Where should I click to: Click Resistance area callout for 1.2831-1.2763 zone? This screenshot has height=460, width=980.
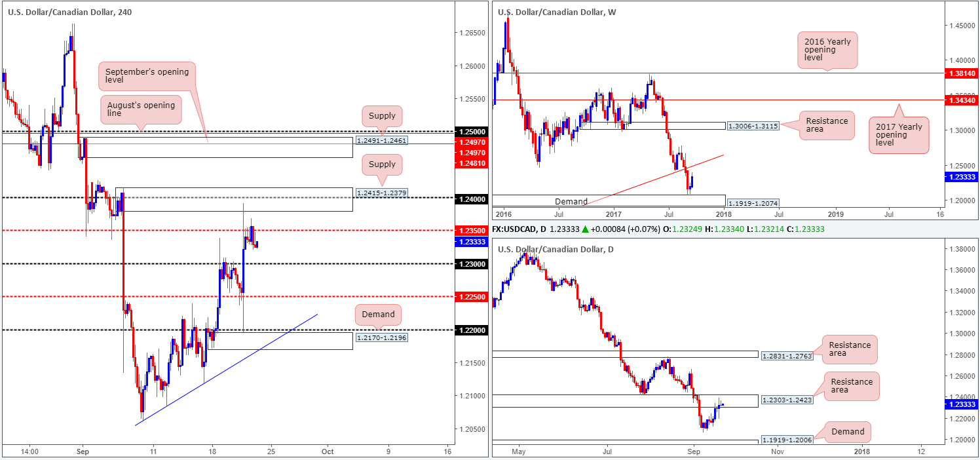850,349
